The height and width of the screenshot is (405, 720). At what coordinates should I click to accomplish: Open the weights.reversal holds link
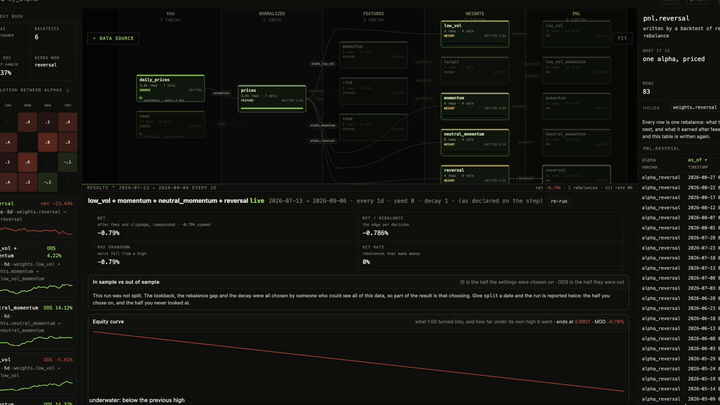pos(694,107)
